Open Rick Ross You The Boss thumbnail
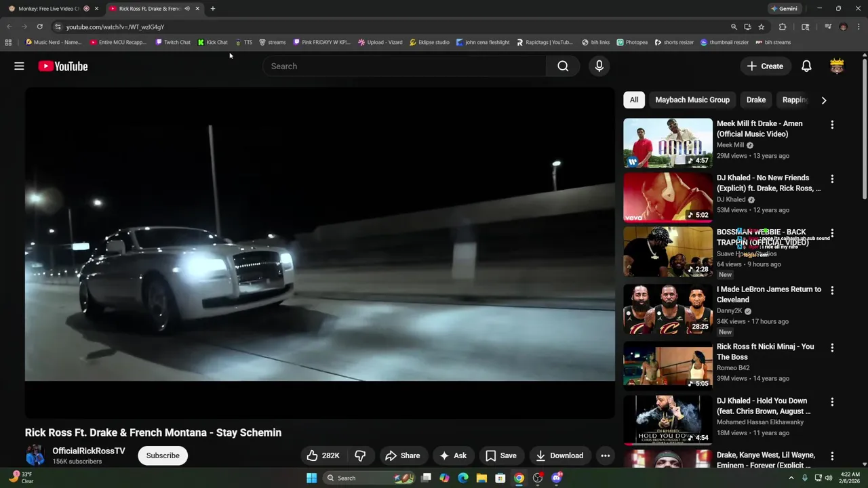Image resolution: width=868 pixels, height=488 pixels. tap(668, 366)
